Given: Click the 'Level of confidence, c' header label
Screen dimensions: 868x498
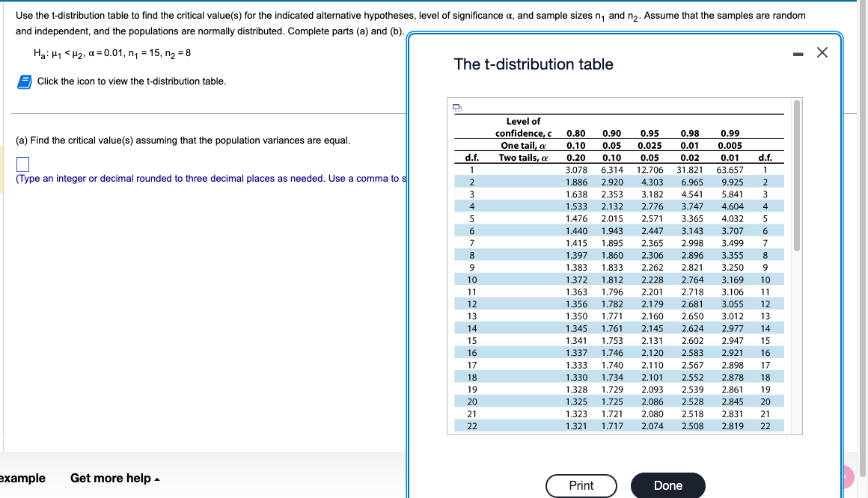Looking at the screenshot, I should point(523,127).
